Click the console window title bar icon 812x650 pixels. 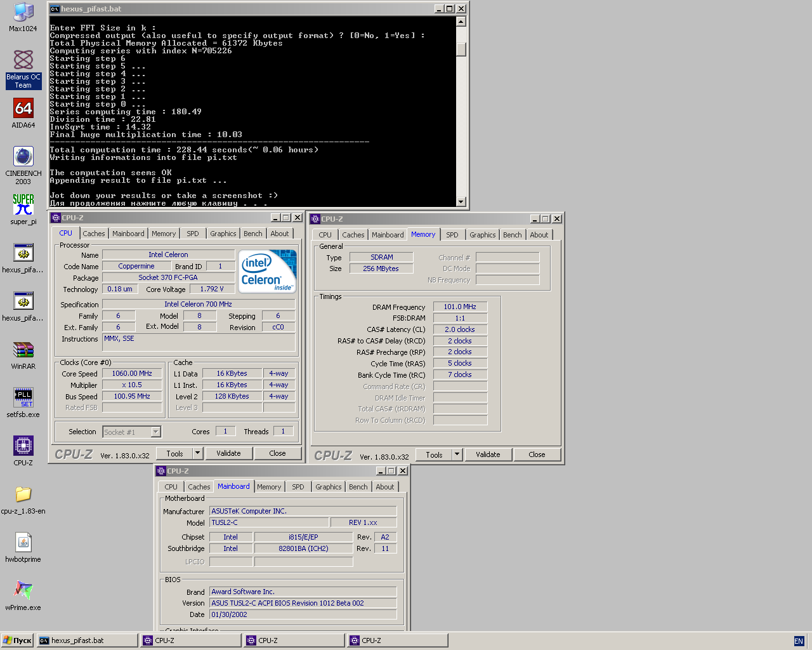click(x=55, y=9)
